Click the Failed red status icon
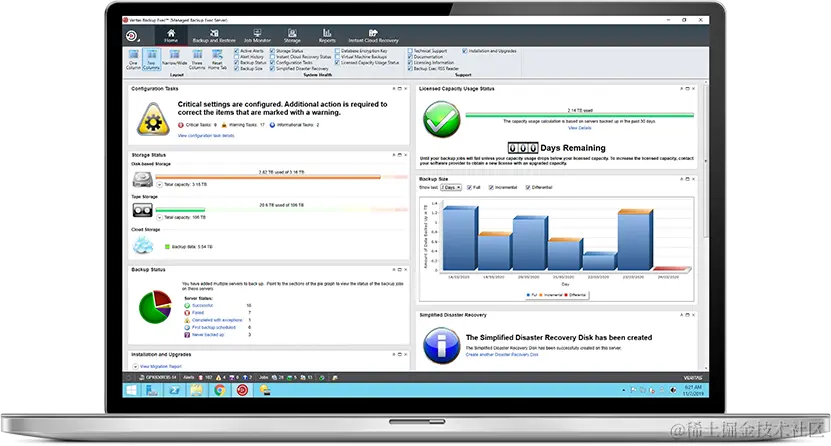The width and height of the screenshot is (831, 446). pyautogui.click(x=187, y=313)
